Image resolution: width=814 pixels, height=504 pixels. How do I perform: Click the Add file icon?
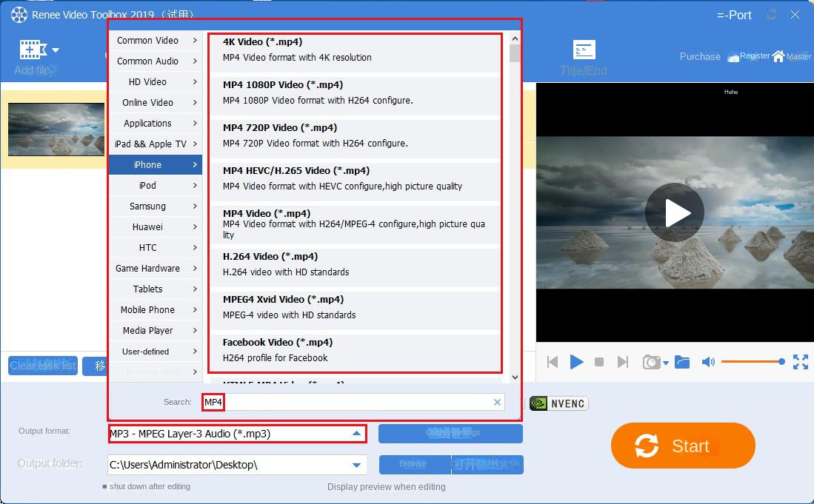click(x=33, y=50)
